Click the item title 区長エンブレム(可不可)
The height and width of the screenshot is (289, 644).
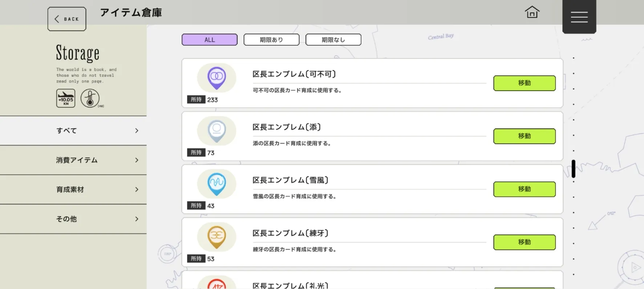point(294,74)
